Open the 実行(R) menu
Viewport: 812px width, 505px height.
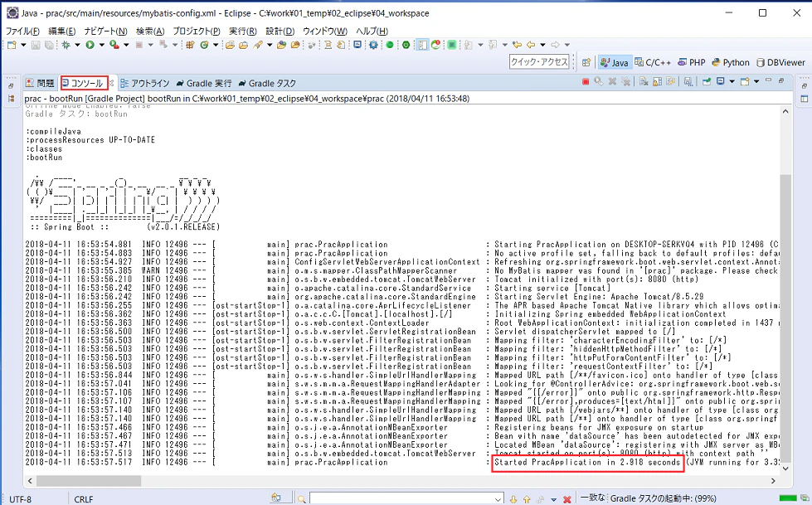pyautogui.click(x=243, y=31)
